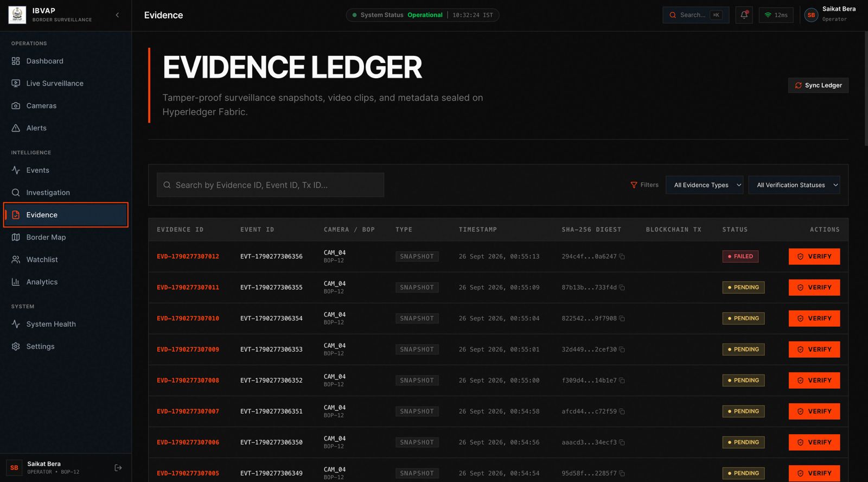868x482 pixels.
Task: Open the All Verification Statuses dropdown
Action: coord(794,185)
